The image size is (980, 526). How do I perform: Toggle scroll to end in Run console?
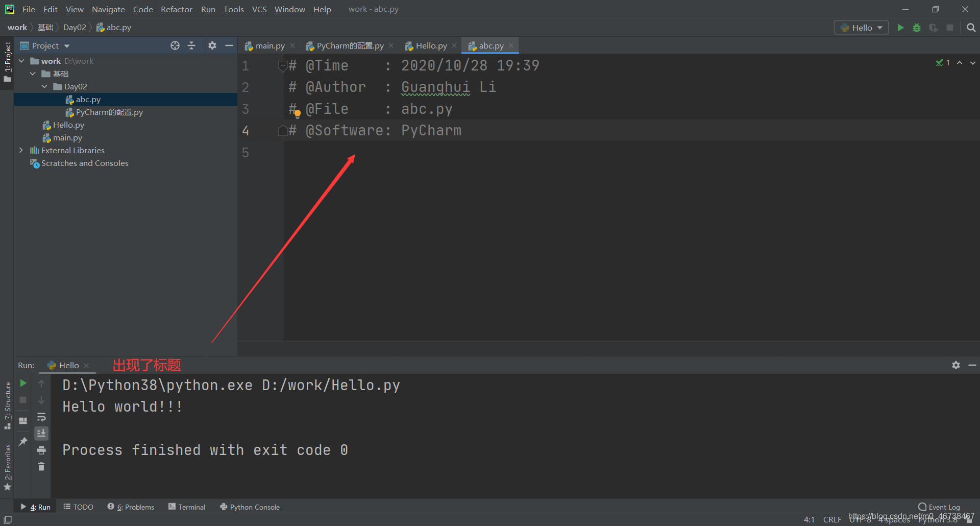tap(41, 433)
